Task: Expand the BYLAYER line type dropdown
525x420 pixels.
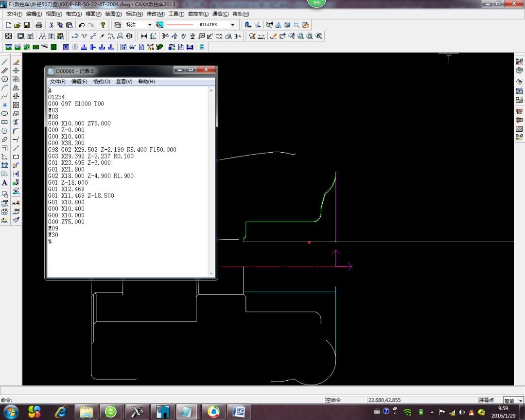Action: pyautogui.click(x=232, y=25)
